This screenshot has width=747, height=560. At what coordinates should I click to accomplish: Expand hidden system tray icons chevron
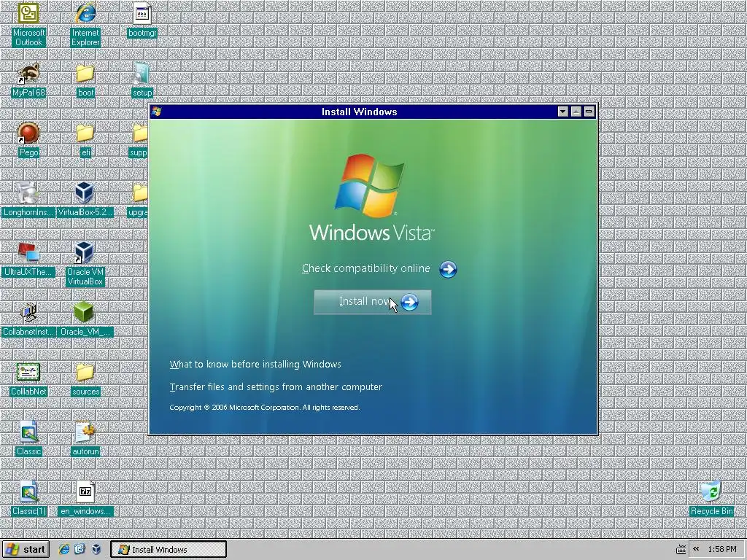(696, 549)
